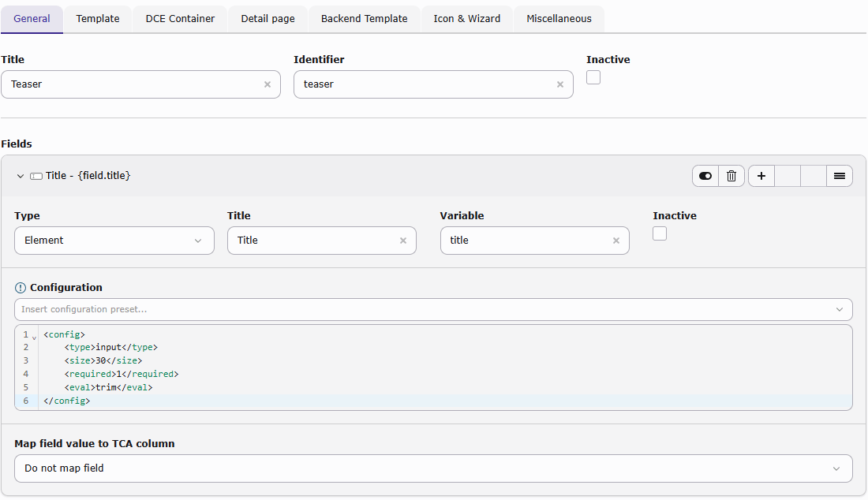Switch to the General tab
868x500 pixels.
(x=32, y=18)
